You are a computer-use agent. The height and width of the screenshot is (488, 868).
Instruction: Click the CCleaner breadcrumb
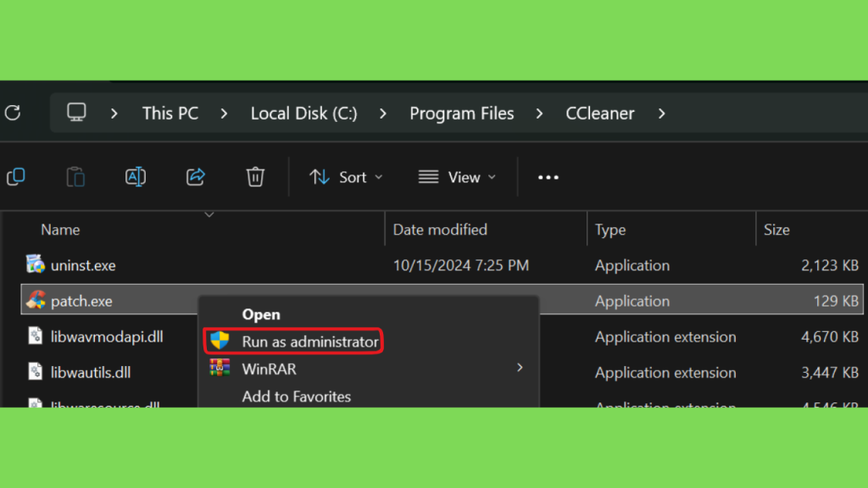tap(599, 114)
